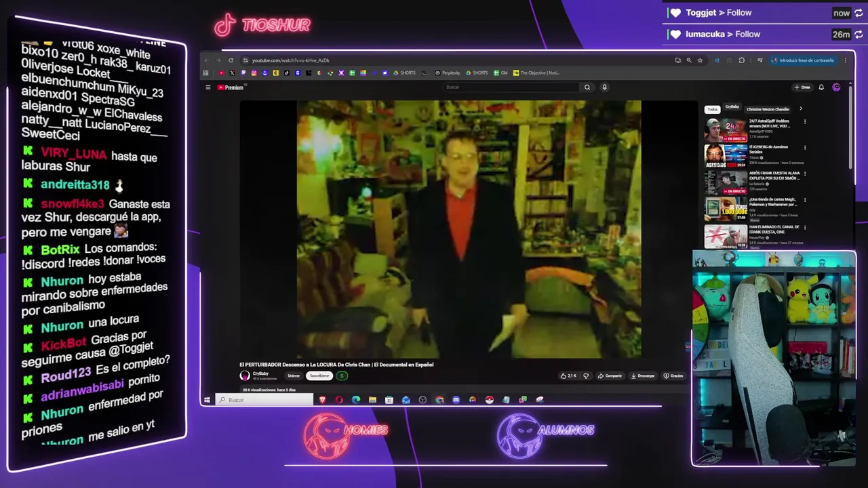This screenshot has width=868, height=488.
Task: Reload the YouTube page in the browser
Action: click(231, 60)
